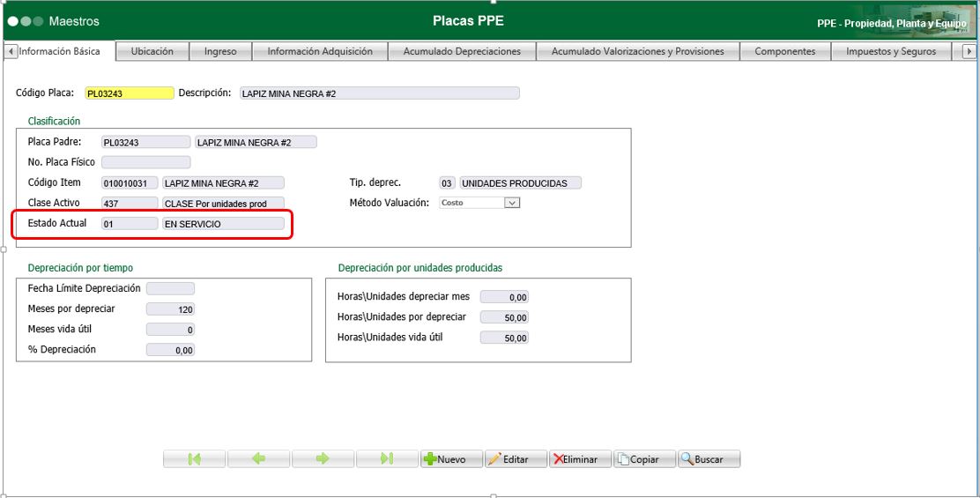Expand the Método Valuación dropdown

513,203
